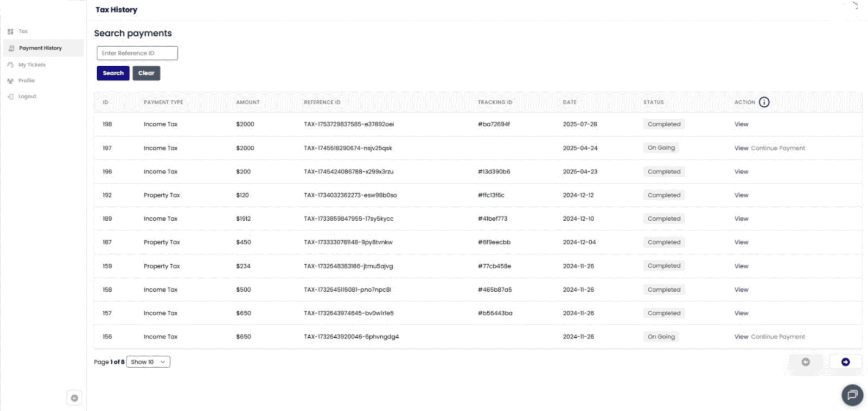This screenshot has width=868, height=411.
Task: Click tracking ID #465b87a5
Action: coord(495,290)
